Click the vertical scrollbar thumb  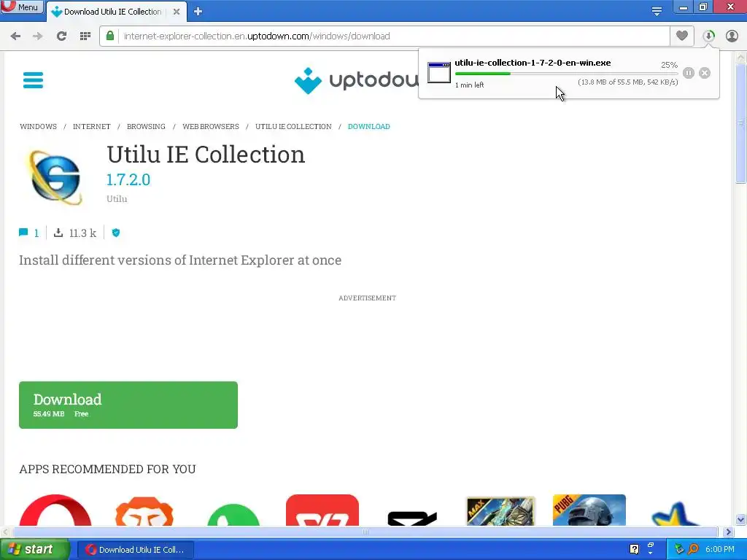point(741,122)
